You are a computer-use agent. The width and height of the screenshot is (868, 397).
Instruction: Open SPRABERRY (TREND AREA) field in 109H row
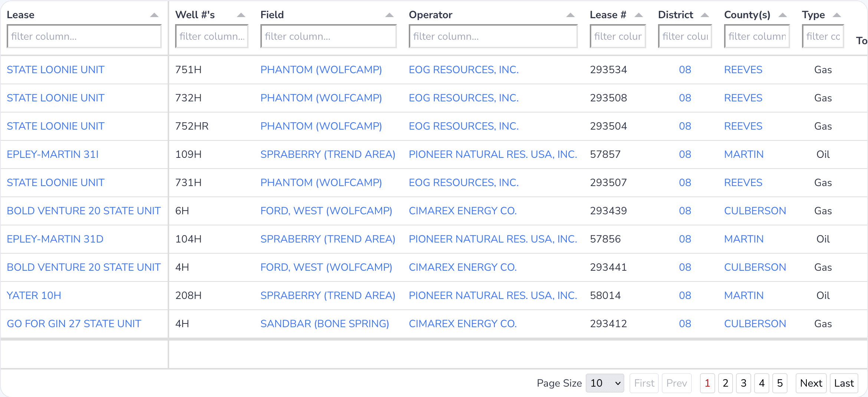pos(328,154)
